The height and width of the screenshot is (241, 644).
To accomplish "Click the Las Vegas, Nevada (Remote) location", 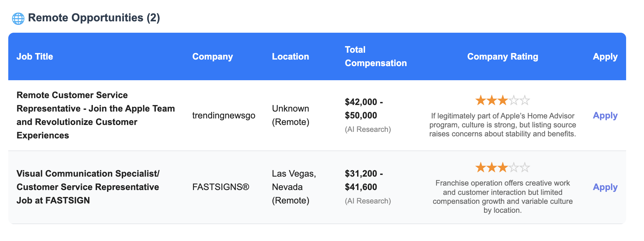I will [294, 187].
